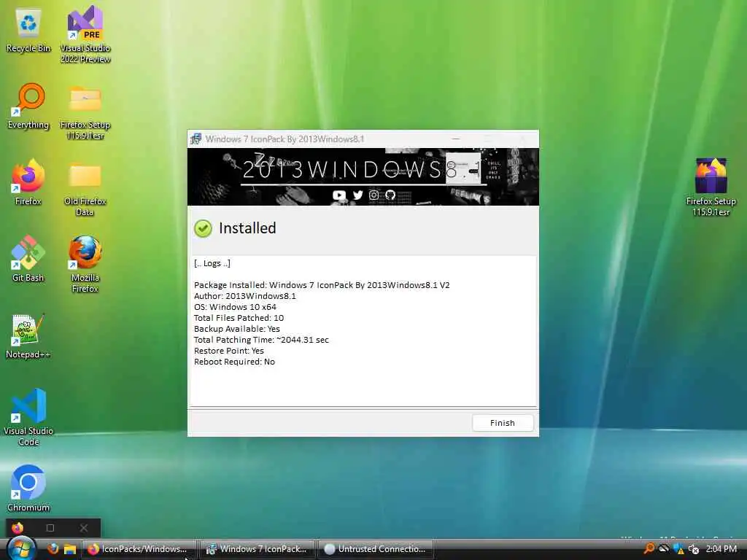Click the 'Package Installed' log line
747x560 pixels.
[x=322, y=285]
